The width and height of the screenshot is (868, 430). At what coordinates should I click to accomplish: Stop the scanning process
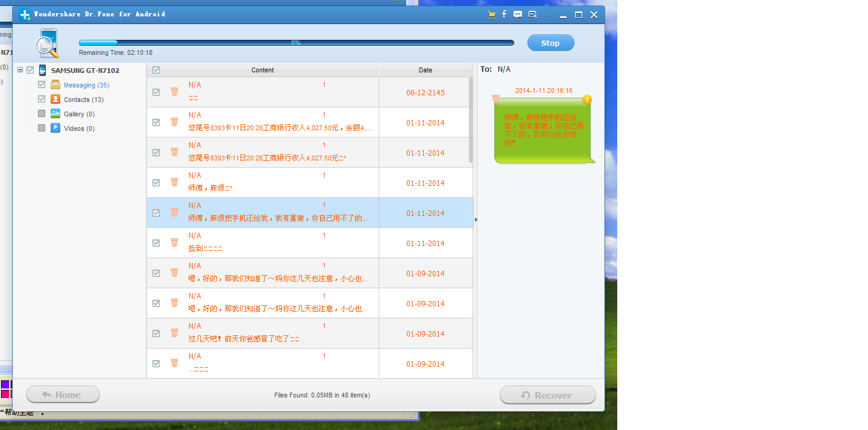[550, 43]
